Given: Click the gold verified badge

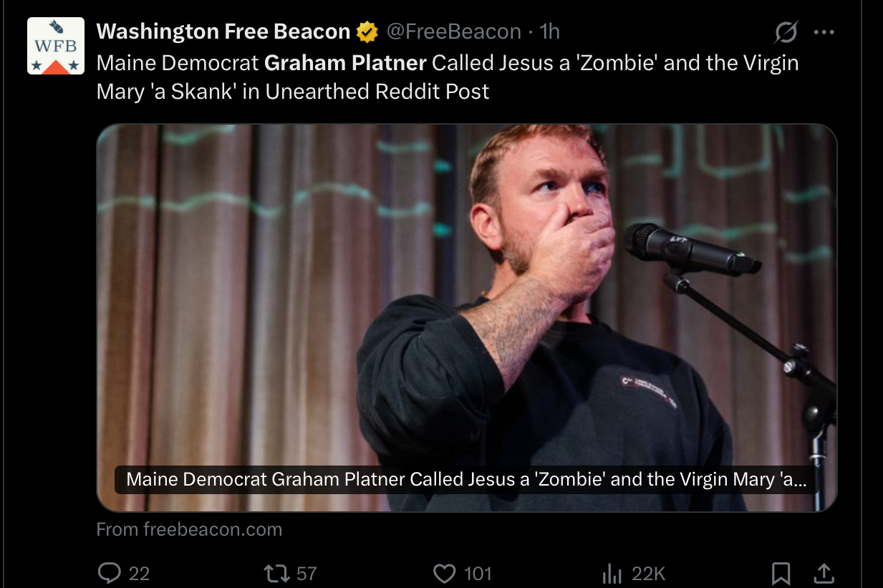Looking at the screenshot, I should pos(367,32).
